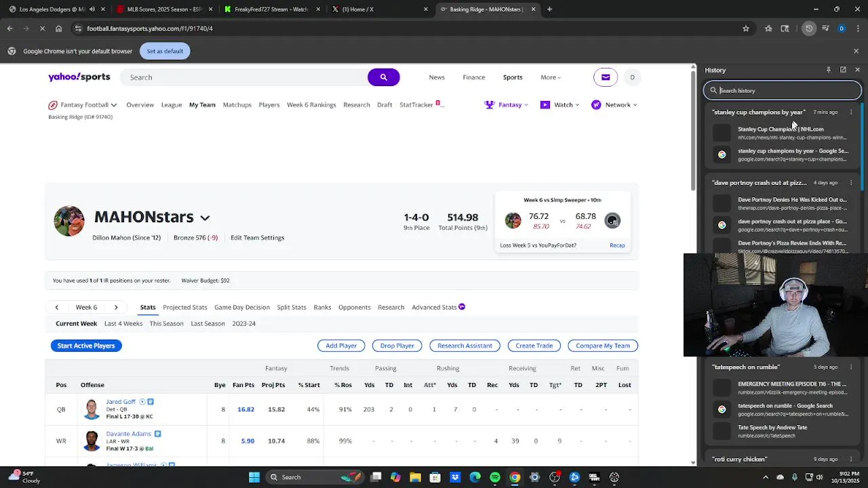The image size is (868, 488).
Task: Open Davante Adams' player note icon
Action: tap(157, 434)
